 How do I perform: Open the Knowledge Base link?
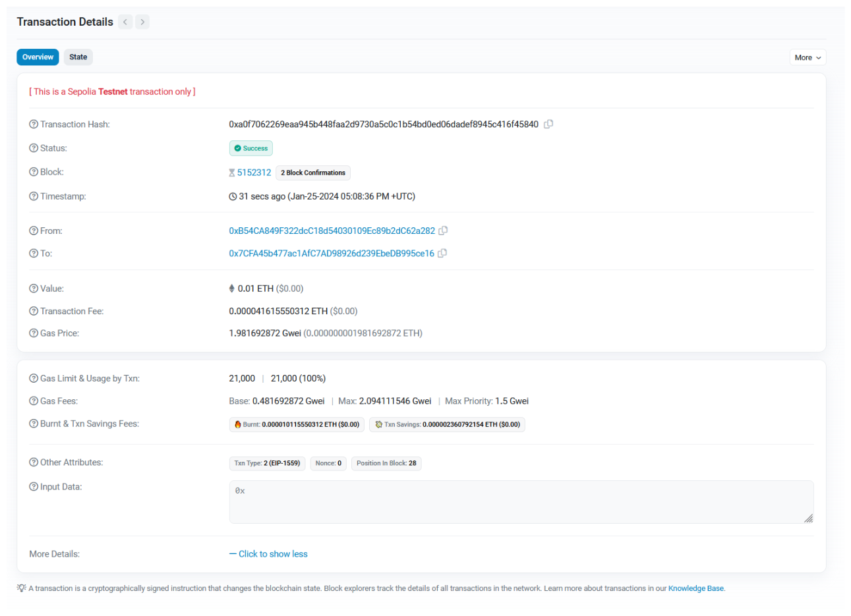tap(695, 588)
